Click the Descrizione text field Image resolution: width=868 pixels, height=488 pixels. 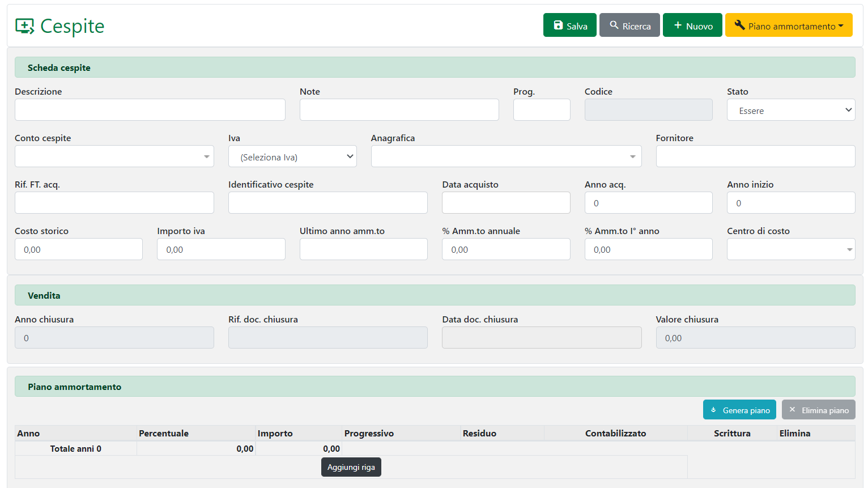click(x=150, y=110)
